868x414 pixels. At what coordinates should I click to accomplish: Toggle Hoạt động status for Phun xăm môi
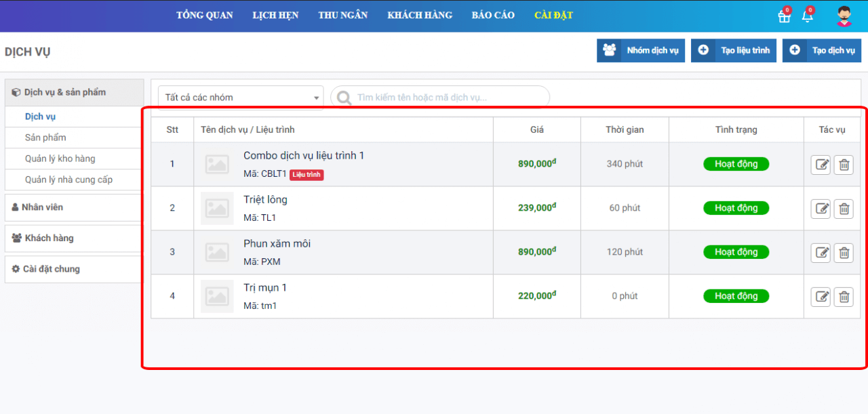click(x=736, y=252)
